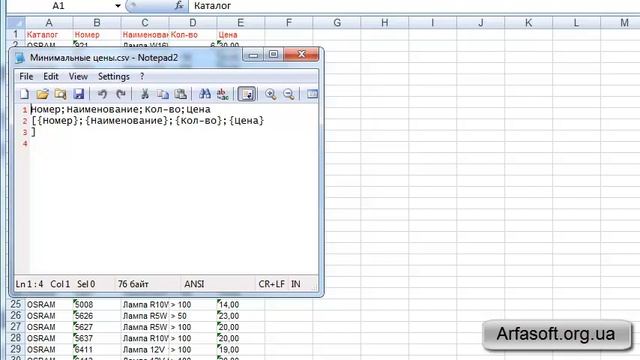Screen dimensions: 640x360
Task: Click the Excel Name Box showing A1
Action: pyautogui.click(x=58, y=6)
